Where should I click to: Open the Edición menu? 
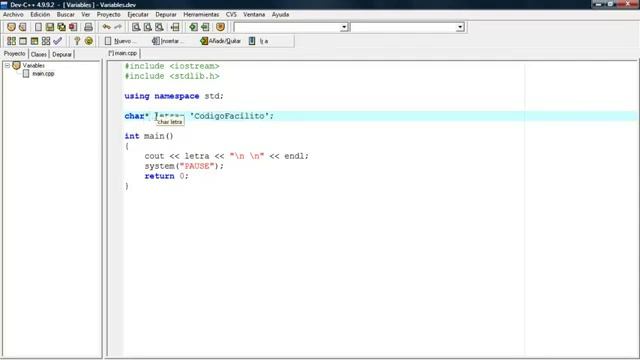click(x=40, y=14)
